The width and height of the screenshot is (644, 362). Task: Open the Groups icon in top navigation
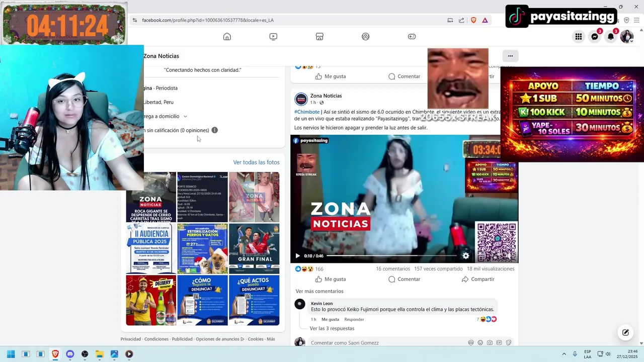tap(366, 36)
